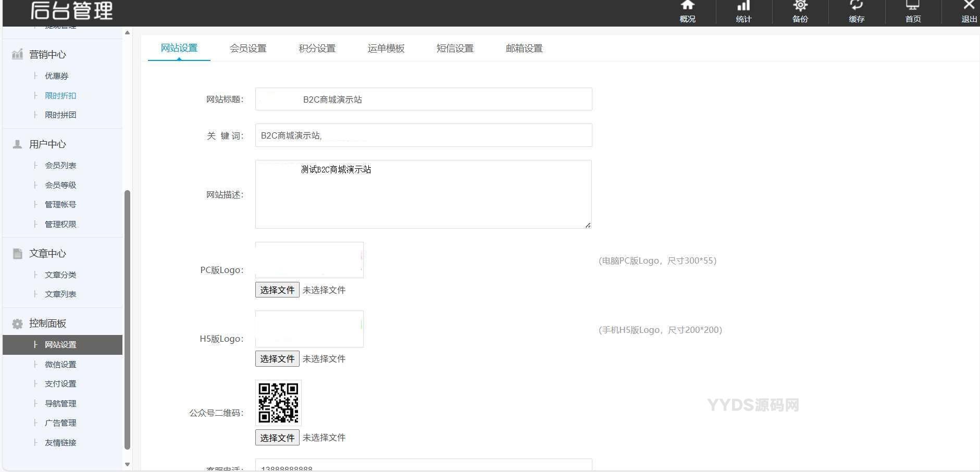Click the 营销中心 chart icon in sidebar
Image resolution: width=980 pixels, height=472 pixels.
tap(17, 54)
